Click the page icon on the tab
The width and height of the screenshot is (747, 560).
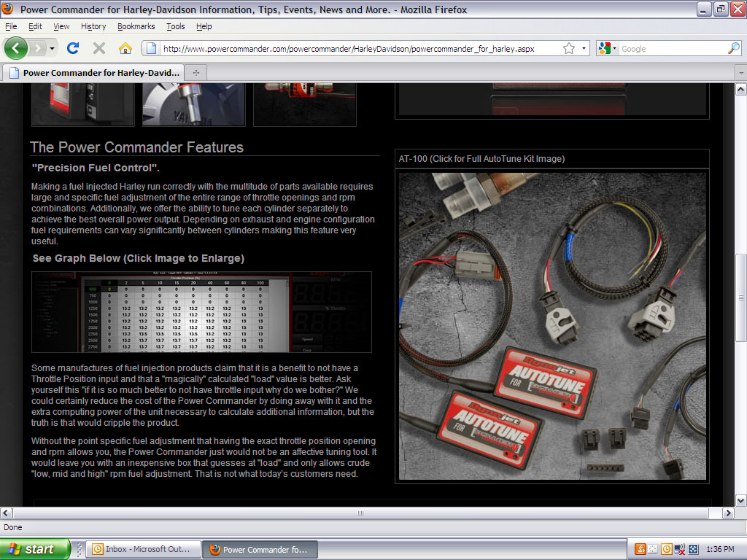click(15, 73)
